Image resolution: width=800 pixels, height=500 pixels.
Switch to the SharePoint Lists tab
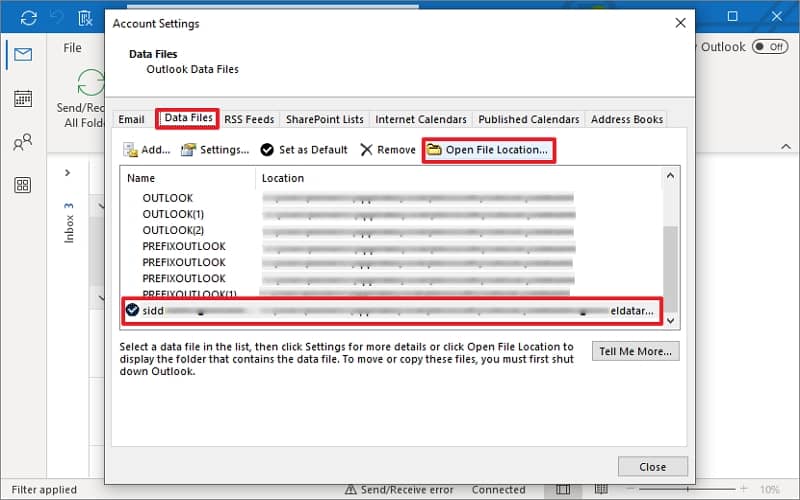(324, 119)
